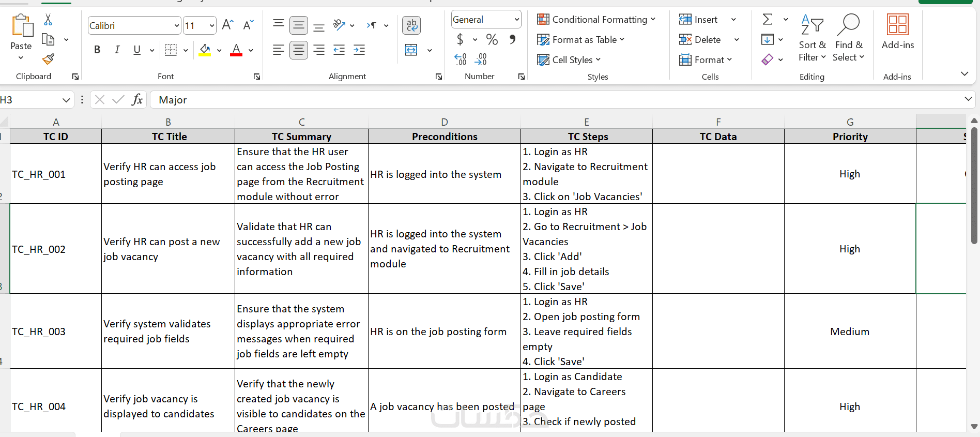Toggle Center horizontal alignment
The height and width of the screenshot is (437, 980).
click(299, 50)
